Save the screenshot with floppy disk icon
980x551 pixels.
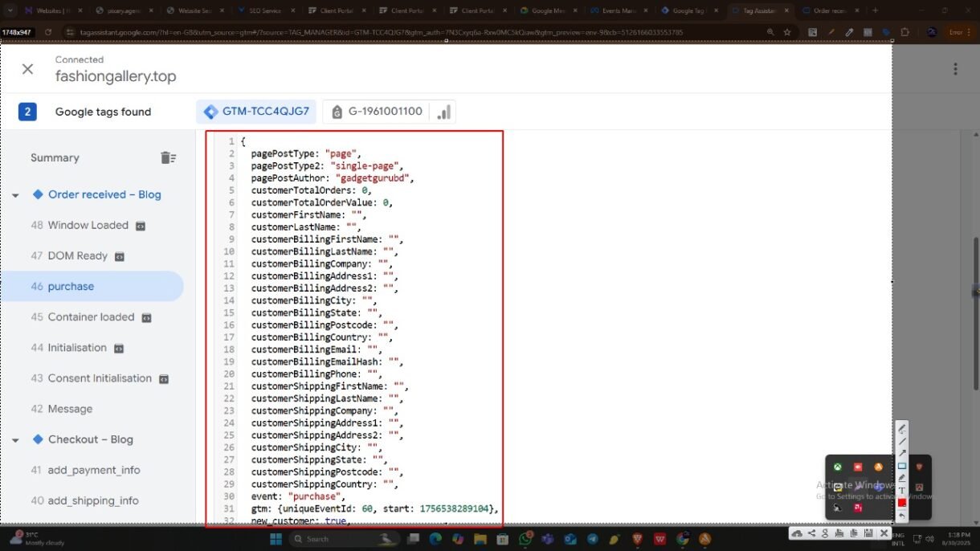point(868,533)
